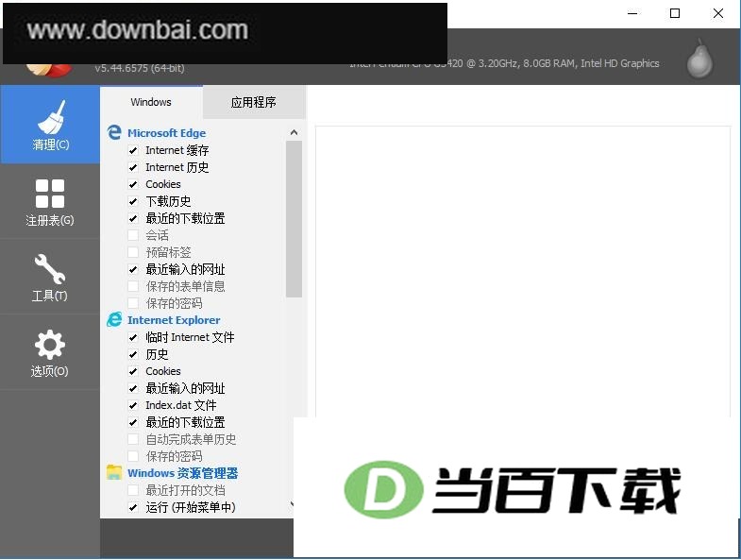Enable the 自动完成表单历史 checkbox
Viewport: 741px width, 560px height.
(x=133, y=439)
